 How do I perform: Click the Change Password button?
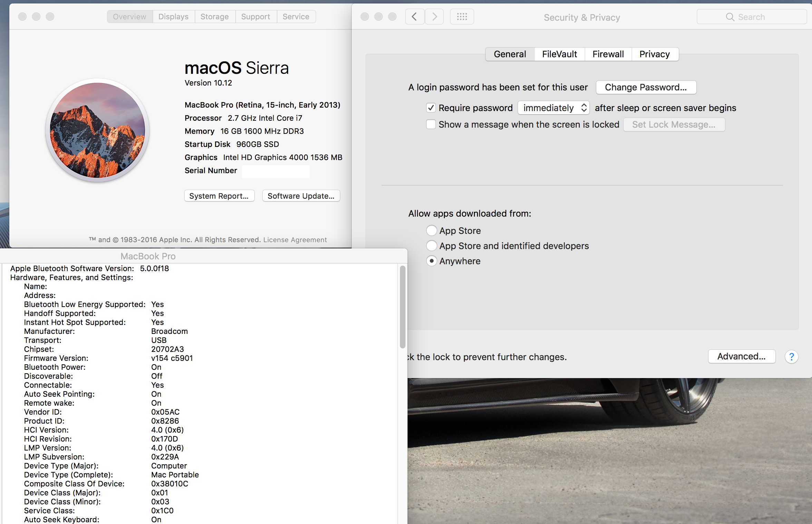click(x=646, y=87)
